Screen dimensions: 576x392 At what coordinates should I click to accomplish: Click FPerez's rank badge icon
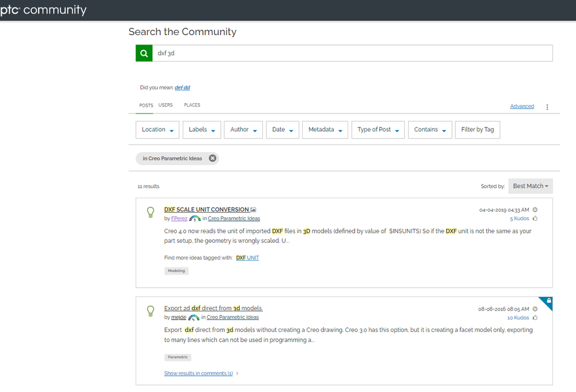click(195, 218)
